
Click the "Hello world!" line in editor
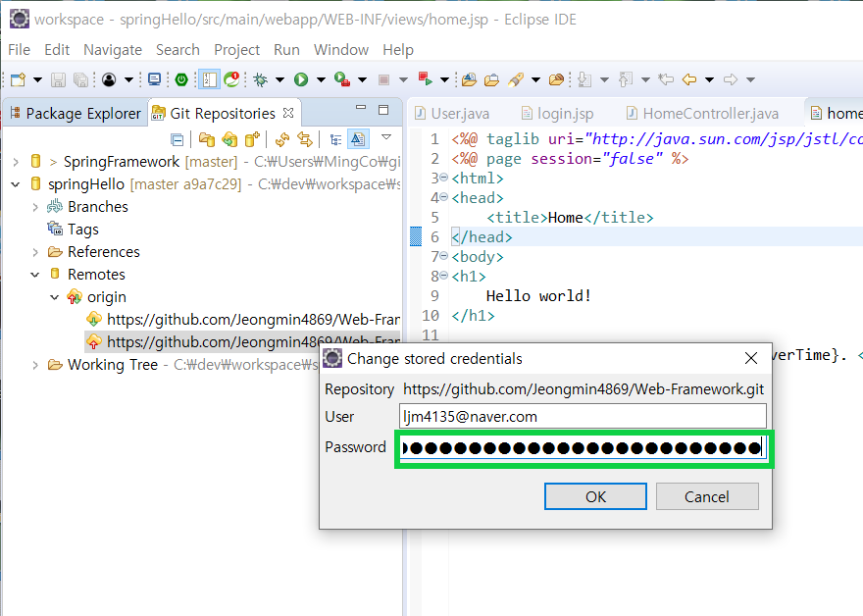point(538,296)
